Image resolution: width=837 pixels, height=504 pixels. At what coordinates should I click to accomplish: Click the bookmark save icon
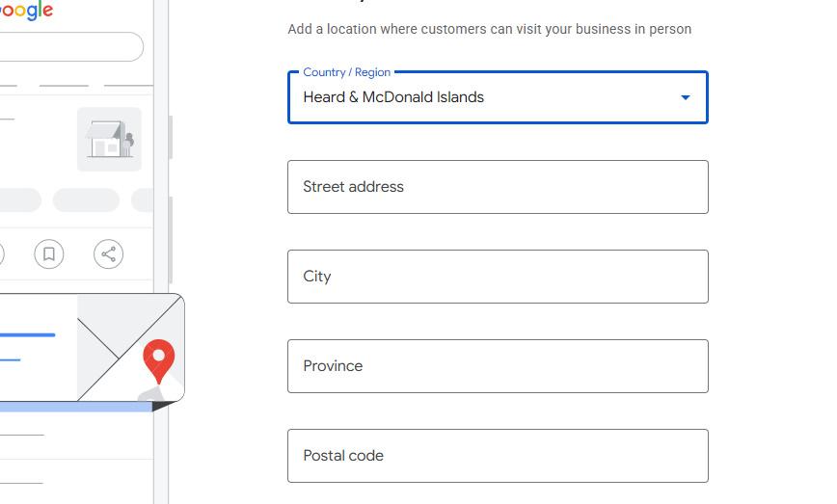point(49,253)
